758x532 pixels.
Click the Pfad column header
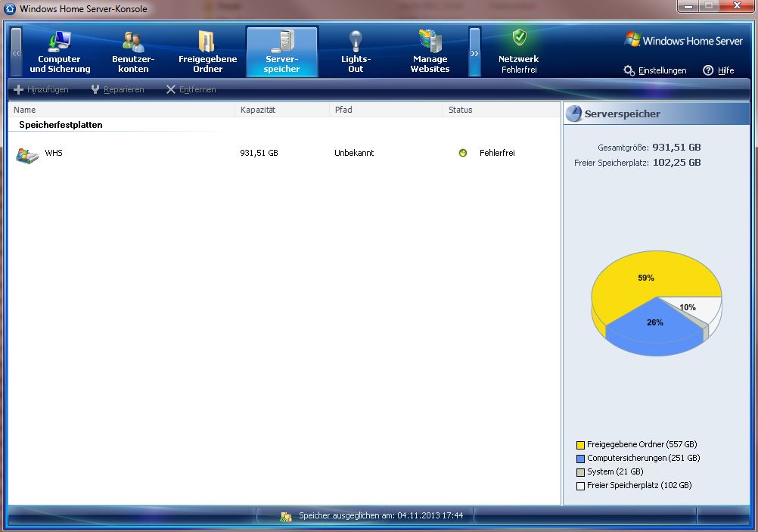coord(386,110)
